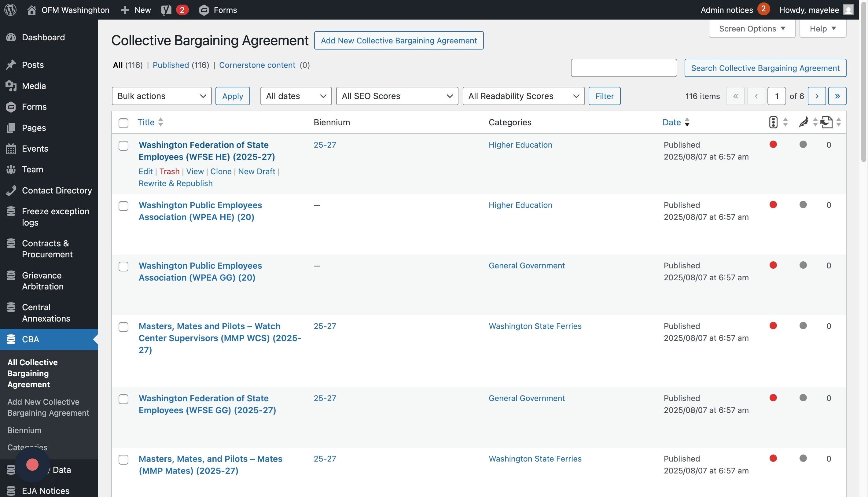Click Add New Collective Bargaining Agreement button
Screen dimensions: 868x497
(398, 40)
